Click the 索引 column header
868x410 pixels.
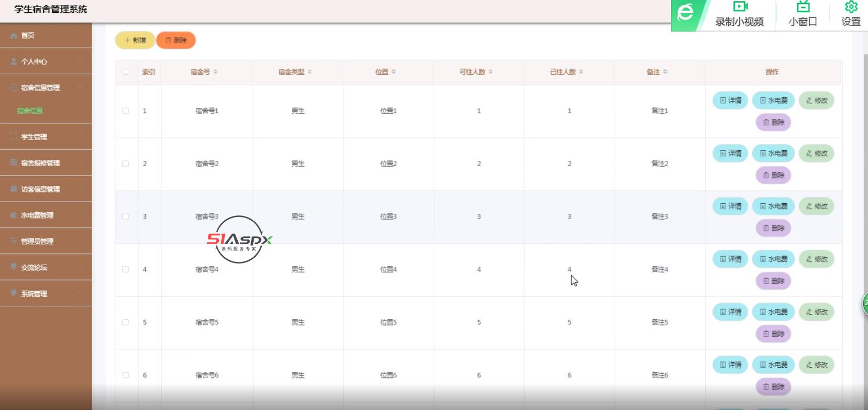coord(148,72)
